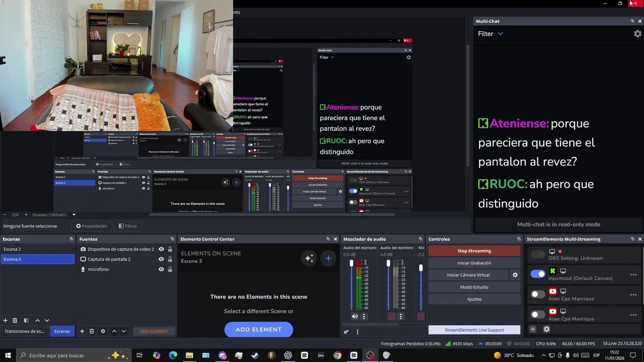Click the '6935 kbps' bitrate status

point(462,344)
